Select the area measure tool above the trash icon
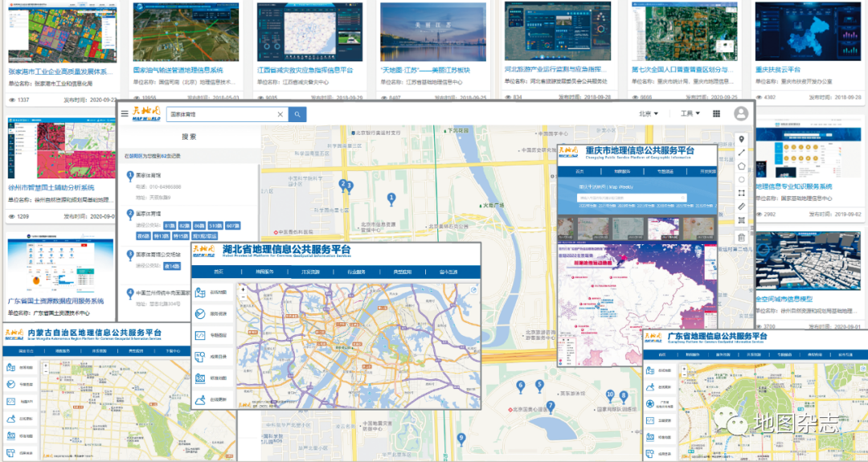The height and width of the screenshot is (462, 868). pyautogui.click(x=741, y=220)
